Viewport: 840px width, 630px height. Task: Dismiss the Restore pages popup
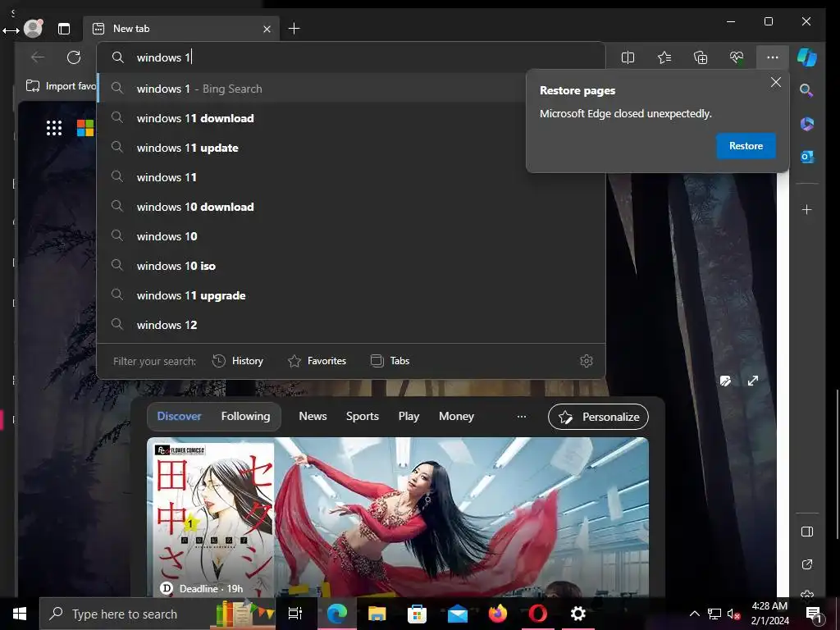coord(776,83)
